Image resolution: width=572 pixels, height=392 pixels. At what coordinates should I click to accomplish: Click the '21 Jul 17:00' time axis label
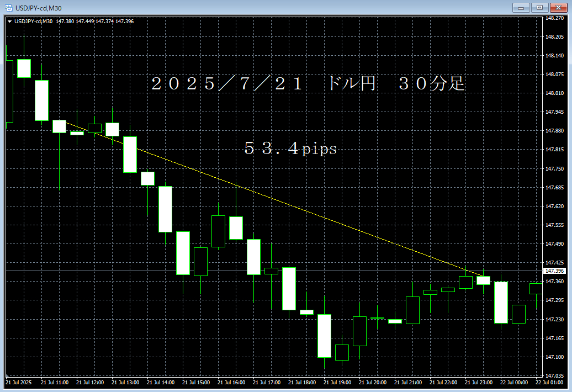267,383
